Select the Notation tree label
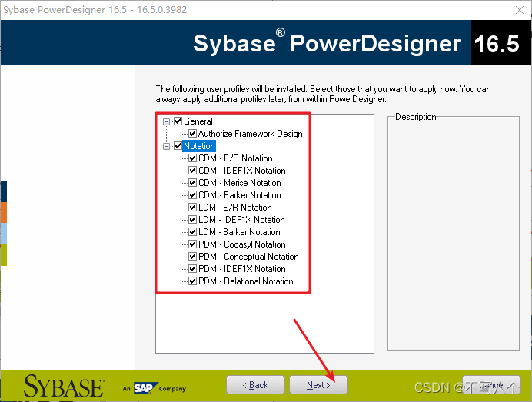Image resolution: width=532 pixels, height=402 pixels. tap(199, 146)
